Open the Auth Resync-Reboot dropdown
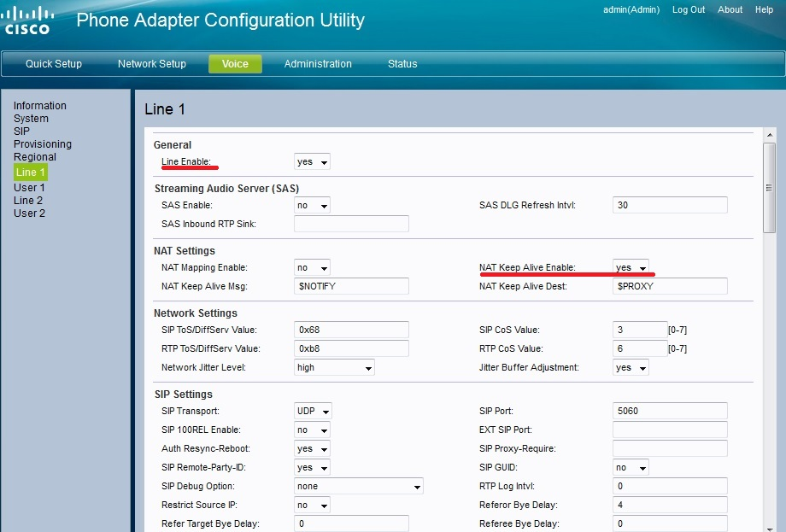Viewport: 786px width, 532px height. [312, 449]
